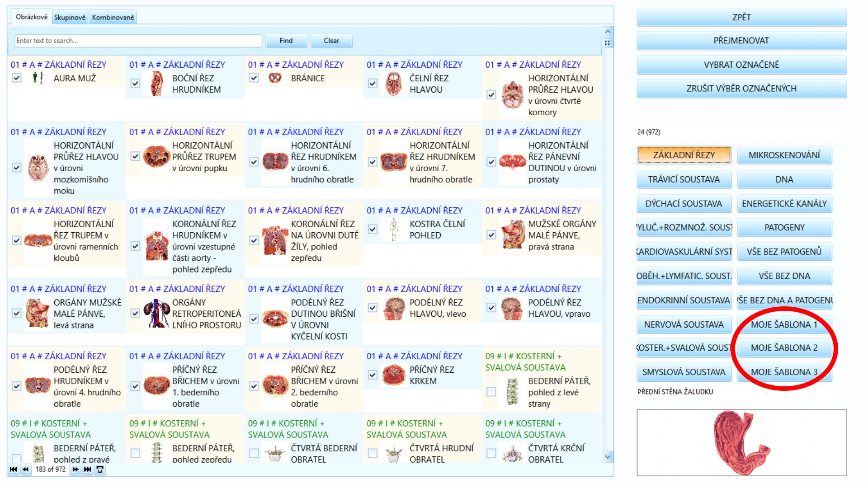Click the BRÁNICE diaphragm image icon
This screenshot has height=488, width=868.
pos(275,78)
